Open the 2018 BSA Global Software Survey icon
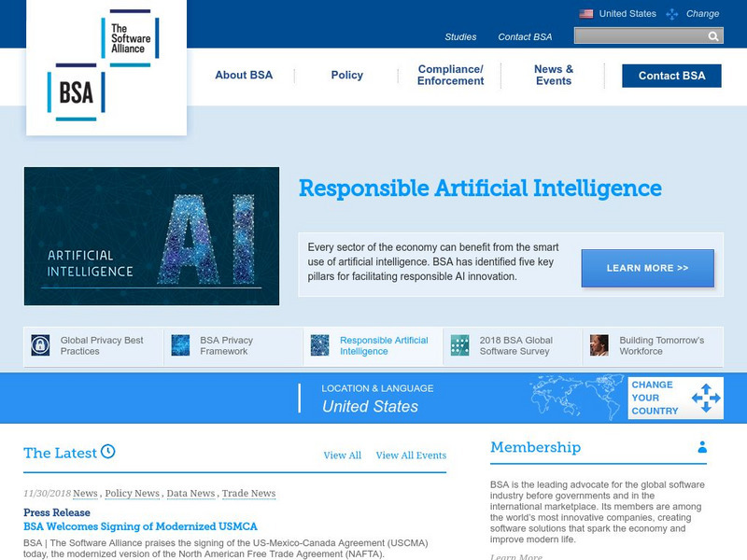747x560 pixels. [461, 342]
